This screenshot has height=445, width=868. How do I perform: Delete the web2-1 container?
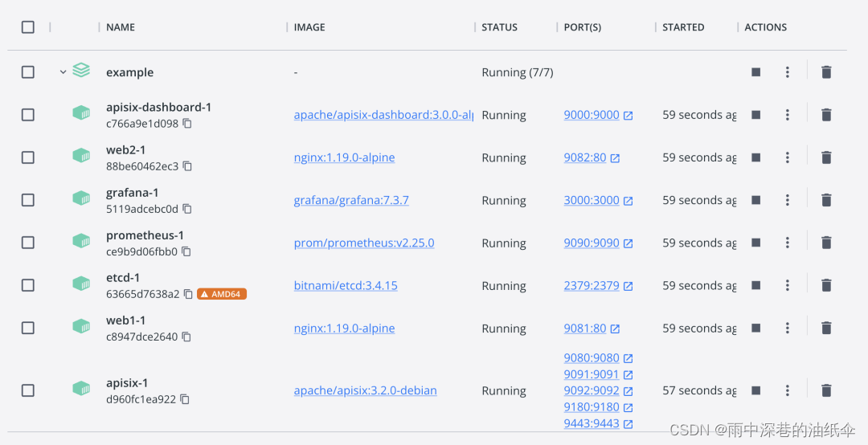826,157
